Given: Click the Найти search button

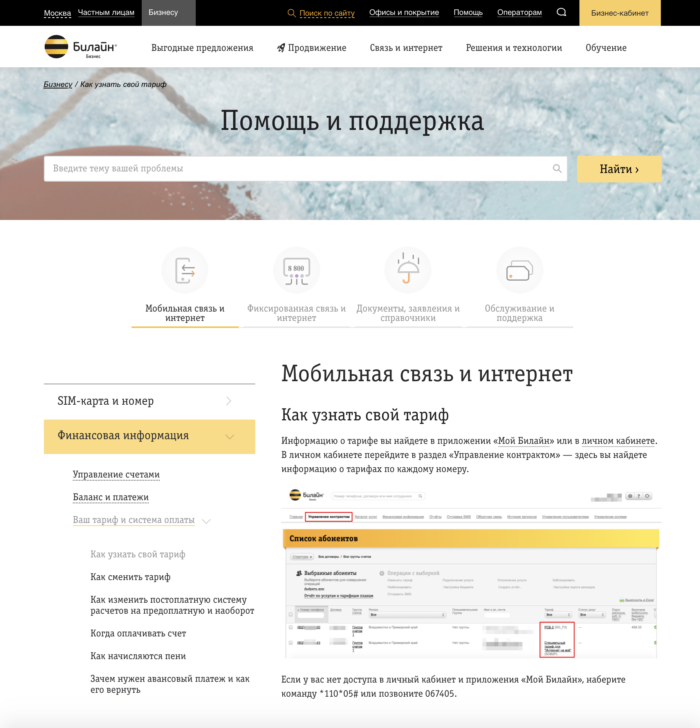Looking at the screenshot, I should tap(619, 169).
